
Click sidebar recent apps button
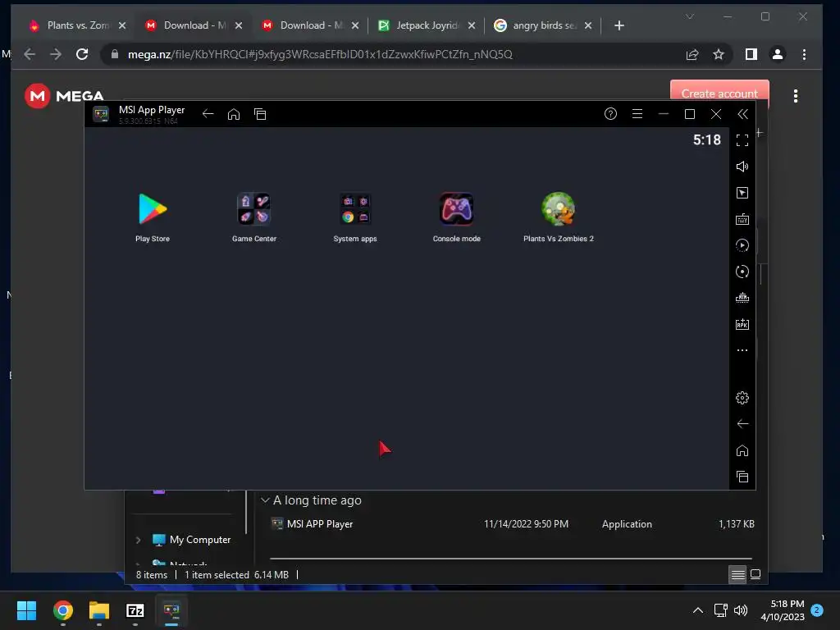pos(742,477)
